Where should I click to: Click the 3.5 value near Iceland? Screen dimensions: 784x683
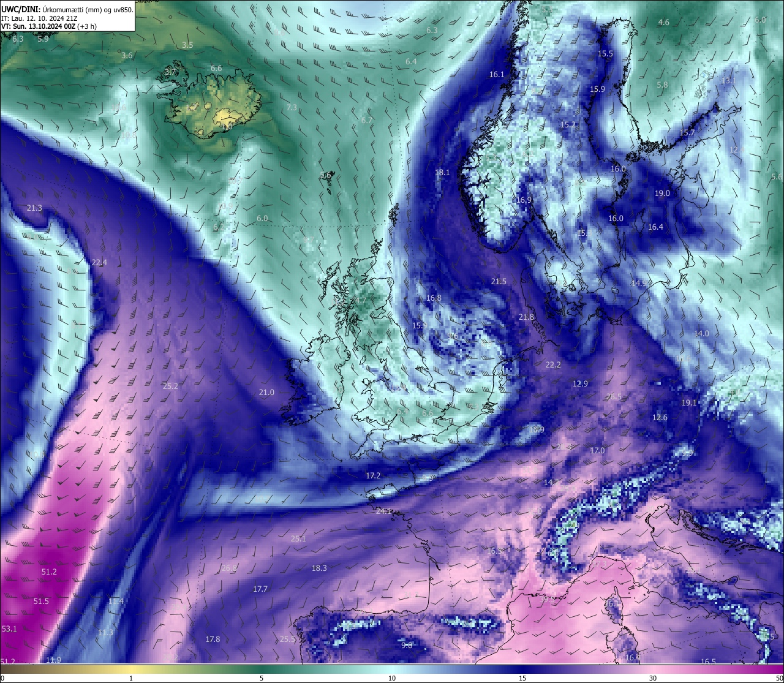[x=188, y=45]
